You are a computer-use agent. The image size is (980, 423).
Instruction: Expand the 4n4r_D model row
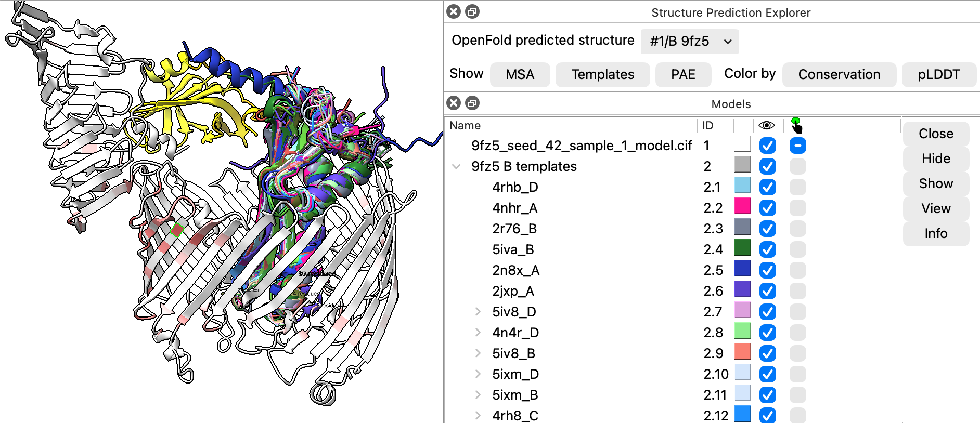478,333
